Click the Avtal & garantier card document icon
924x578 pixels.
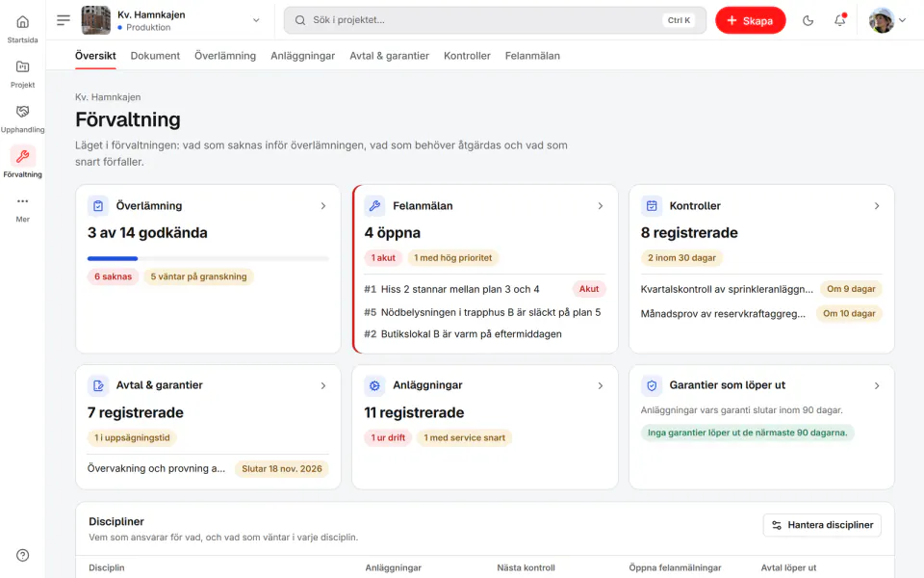click(98, 385)
